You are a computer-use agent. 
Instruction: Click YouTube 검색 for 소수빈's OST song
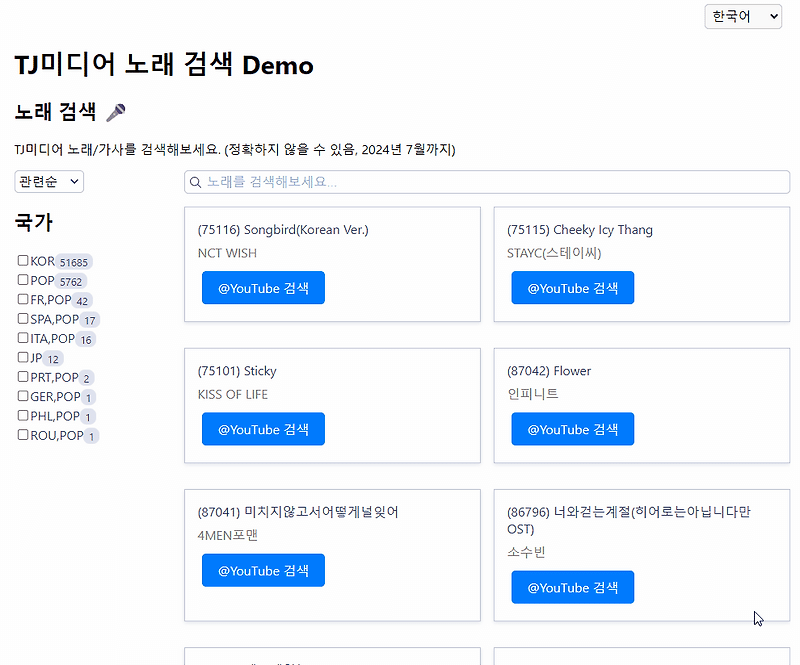572,587
